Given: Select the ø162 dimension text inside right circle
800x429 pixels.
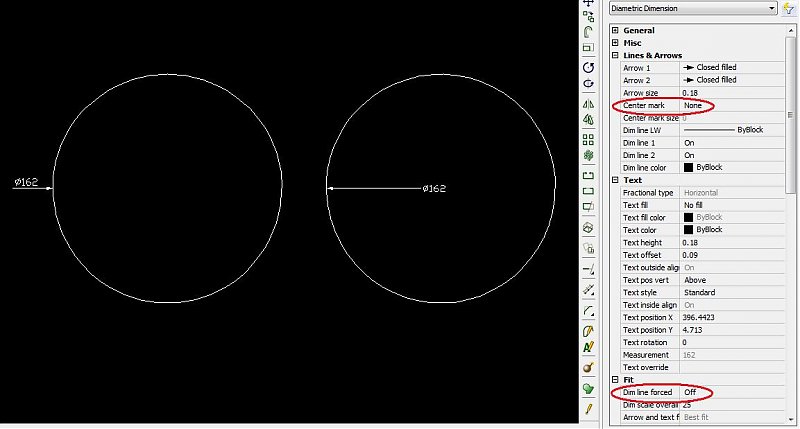Looking at the screenshot, I should pyautogui.click(x=434, y=189).
